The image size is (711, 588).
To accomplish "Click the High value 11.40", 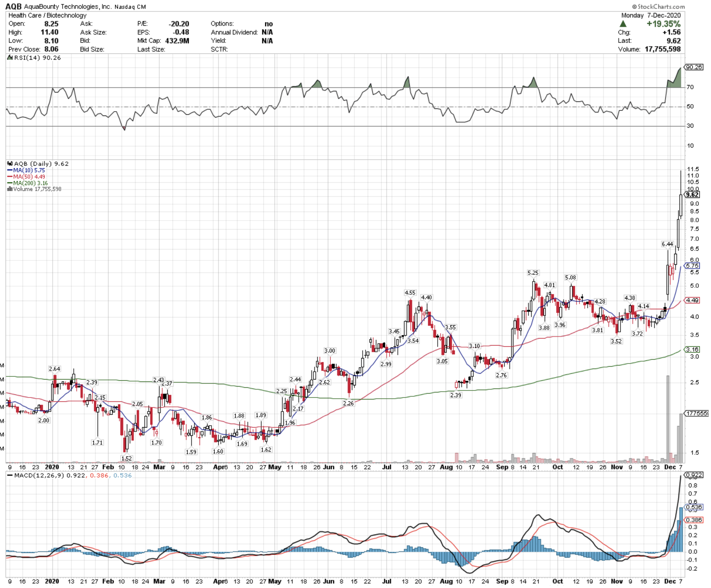I will (50, 32).
